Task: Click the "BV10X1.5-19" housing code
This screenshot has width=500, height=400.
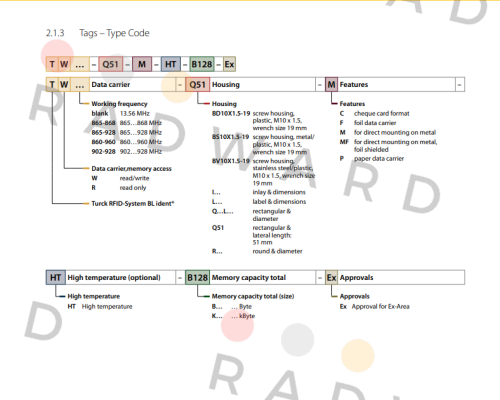Action: [x=230, y=161]
